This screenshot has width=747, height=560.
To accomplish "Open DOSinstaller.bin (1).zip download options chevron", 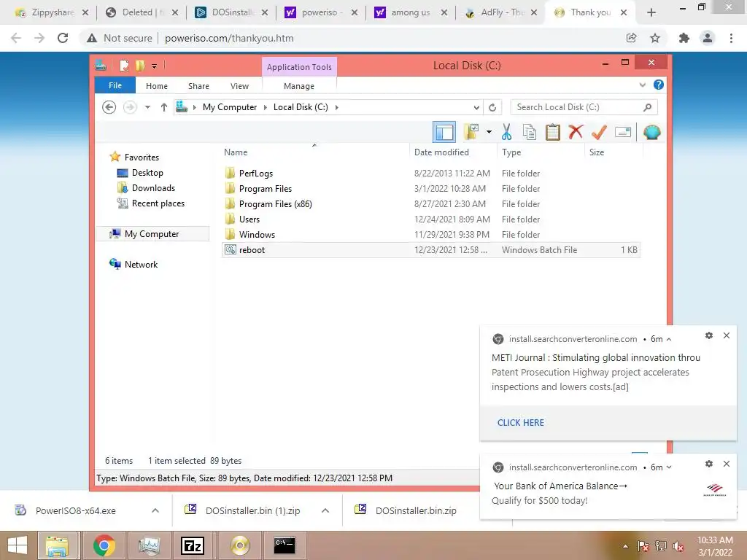I will pos(325,510).
